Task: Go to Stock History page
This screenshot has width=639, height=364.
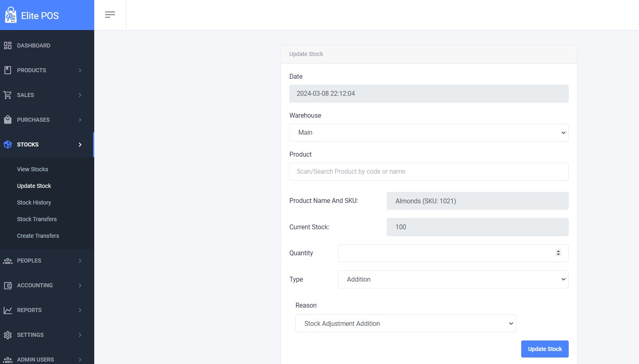Action: point(34,202)
